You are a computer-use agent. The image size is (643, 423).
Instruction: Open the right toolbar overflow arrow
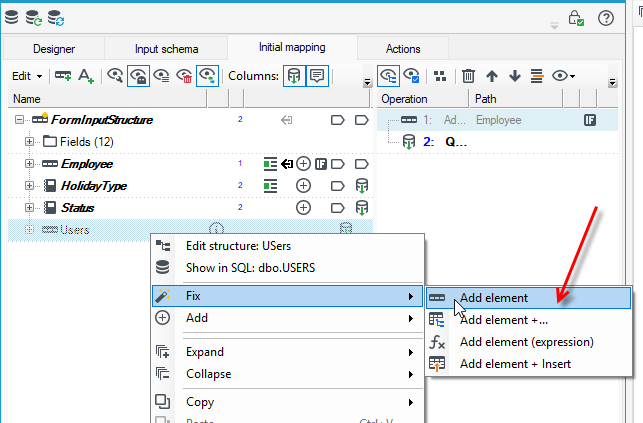[x=613, y=82]
